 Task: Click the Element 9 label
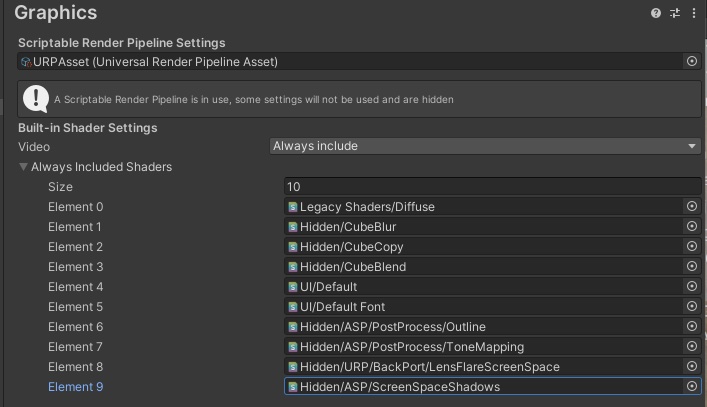pos(76,387)
